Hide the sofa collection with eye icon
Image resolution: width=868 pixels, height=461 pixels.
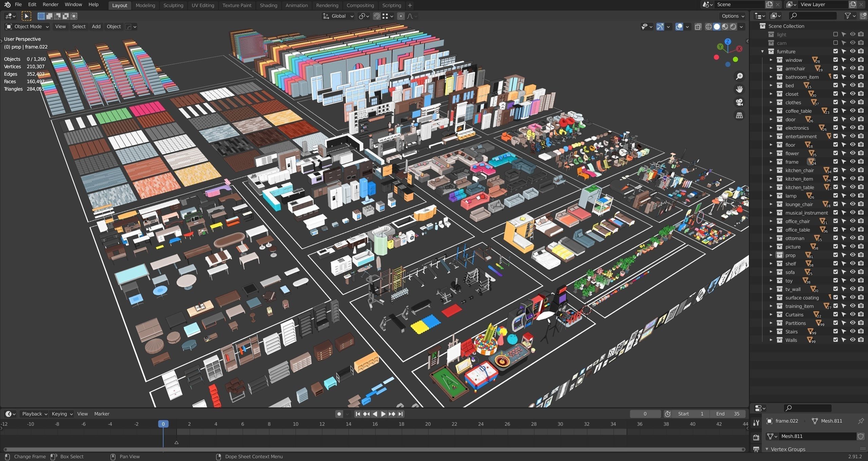(852, 272)
